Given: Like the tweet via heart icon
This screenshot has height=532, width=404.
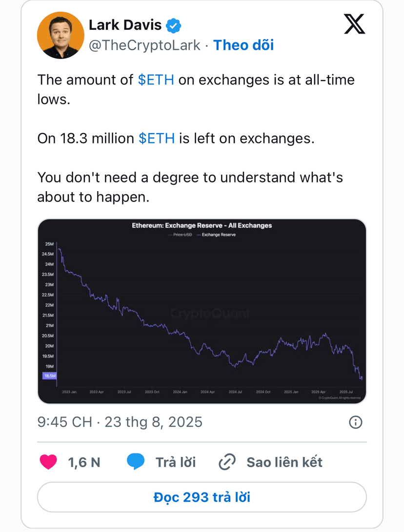Looking at the screenshot, I should pyautogui.click(x=48, y=462).
